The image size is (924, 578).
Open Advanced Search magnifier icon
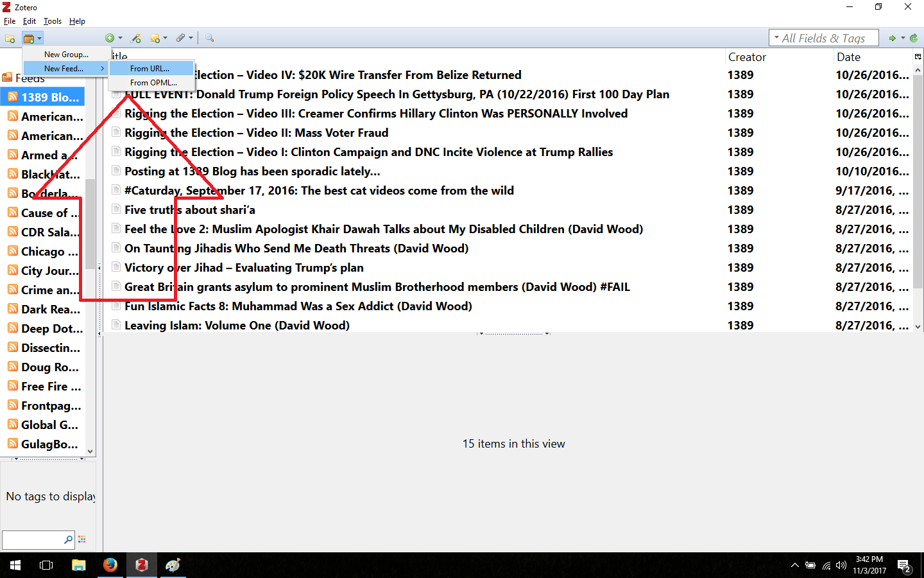tap(209, 39)
